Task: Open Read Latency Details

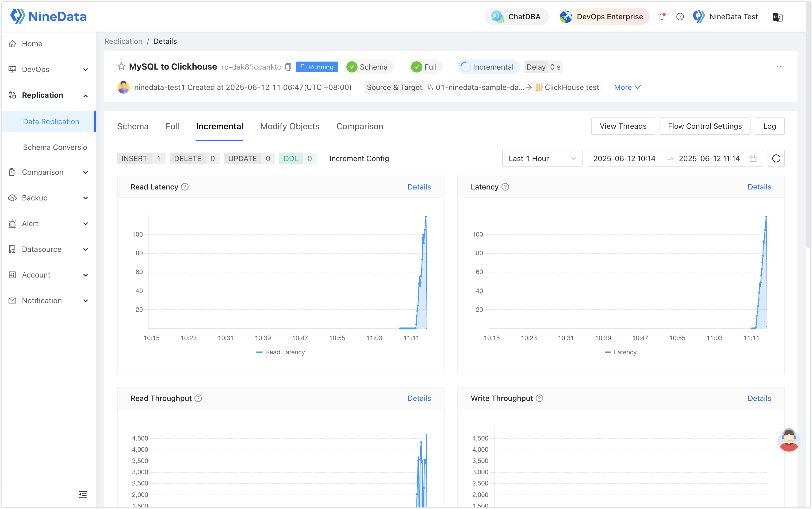Action: pyautogui.click(x=419, y=187)
